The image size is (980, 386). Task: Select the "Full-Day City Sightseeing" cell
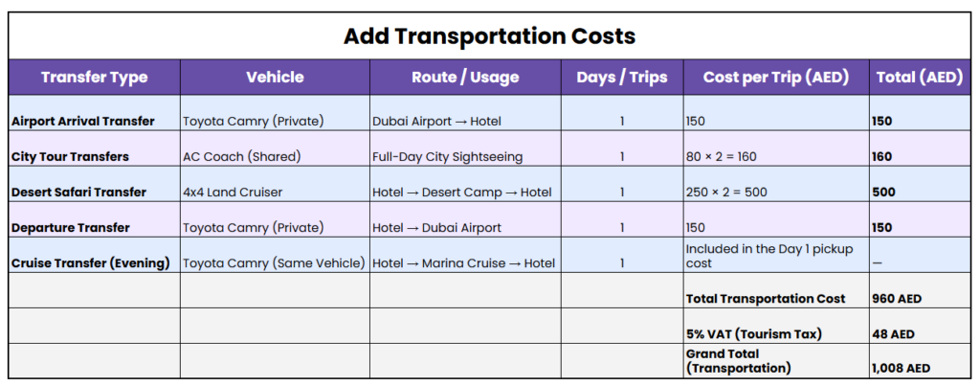tap(445, 156)
